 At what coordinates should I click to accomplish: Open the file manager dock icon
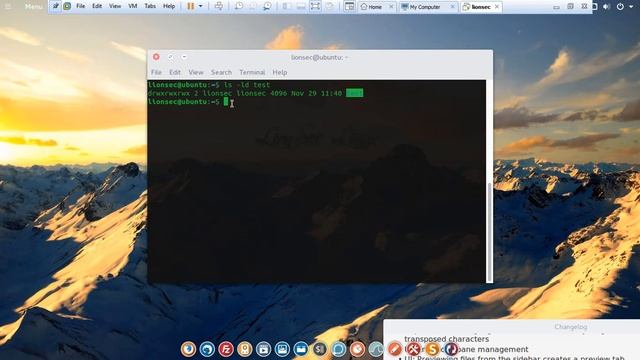(301, 349)
